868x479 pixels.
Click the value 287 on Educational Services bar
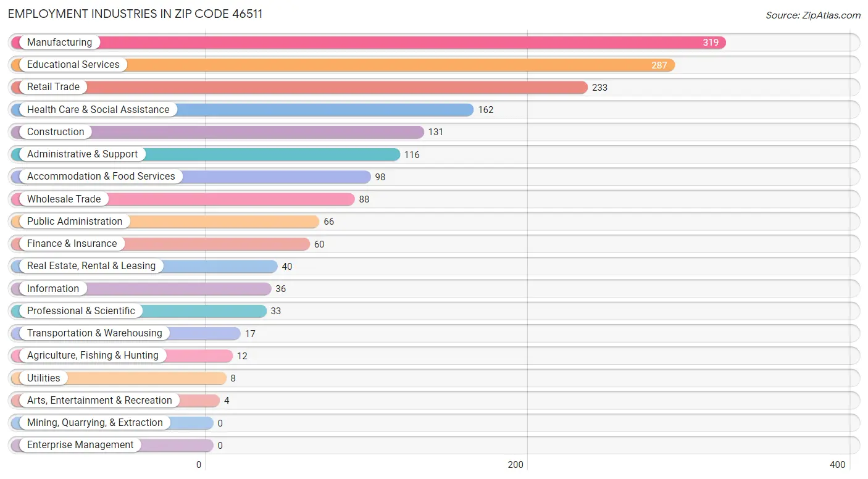(x=659, y=65)
